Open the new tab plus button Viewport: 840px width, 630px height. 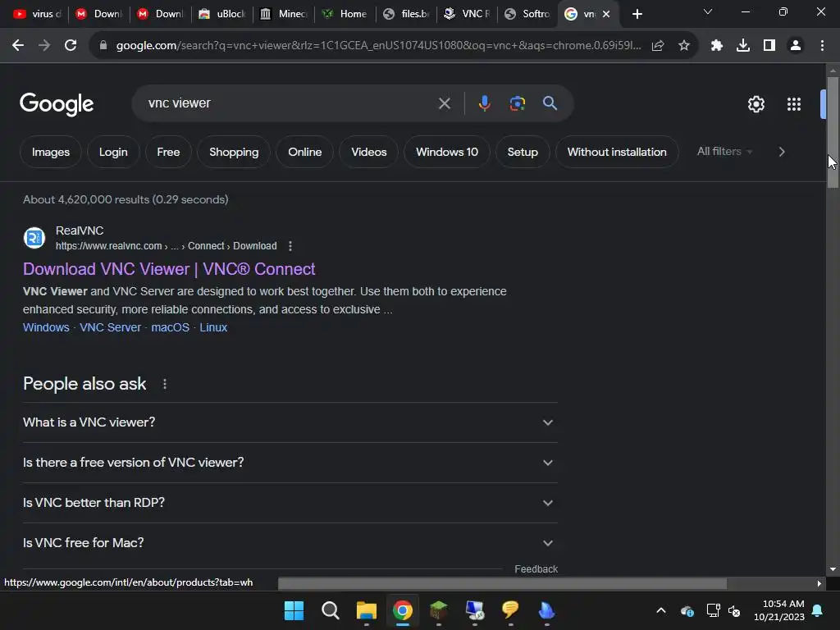pyautogui.click(x=637, y=14)
